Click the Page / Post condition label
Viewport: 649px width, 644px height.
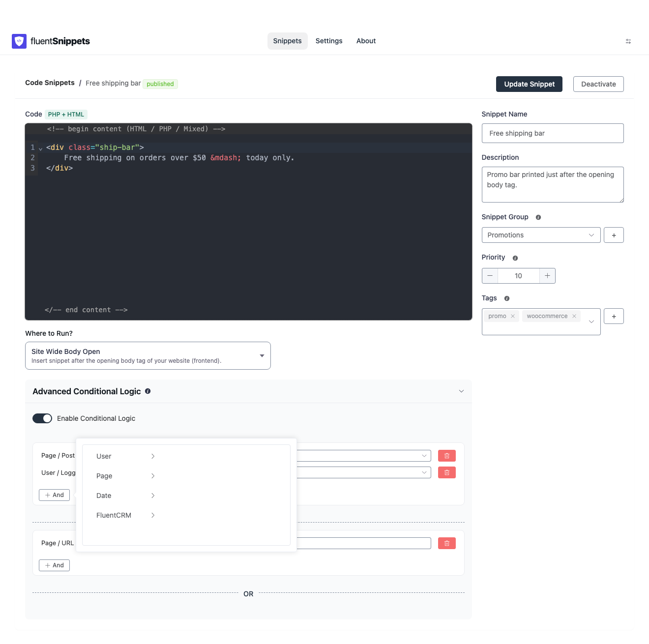(x=58, y=456)
